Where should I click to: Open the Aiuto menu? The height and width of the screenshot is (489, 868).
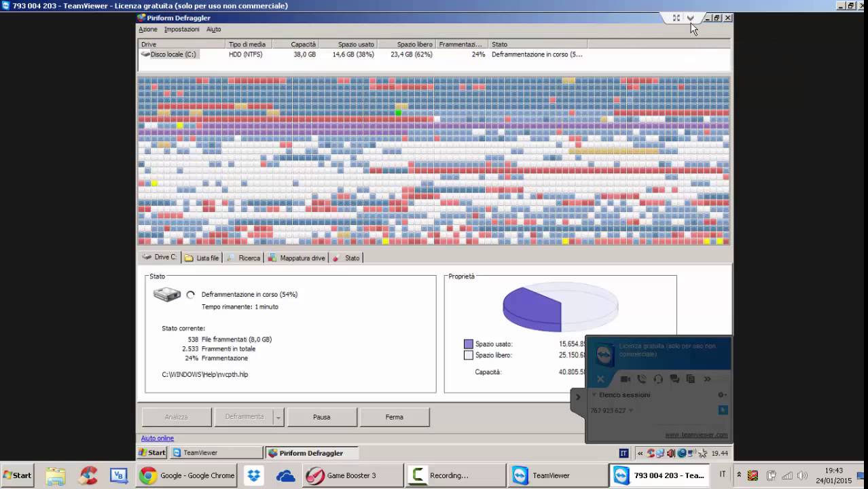click(x=213, y=29)
